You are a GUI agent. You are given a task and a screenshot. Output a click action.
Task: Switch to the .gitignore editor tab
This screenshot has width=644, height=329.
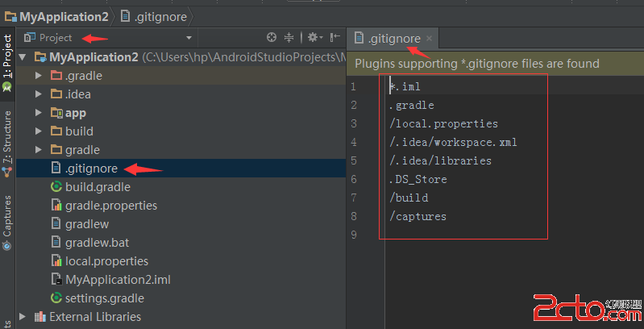394,38
